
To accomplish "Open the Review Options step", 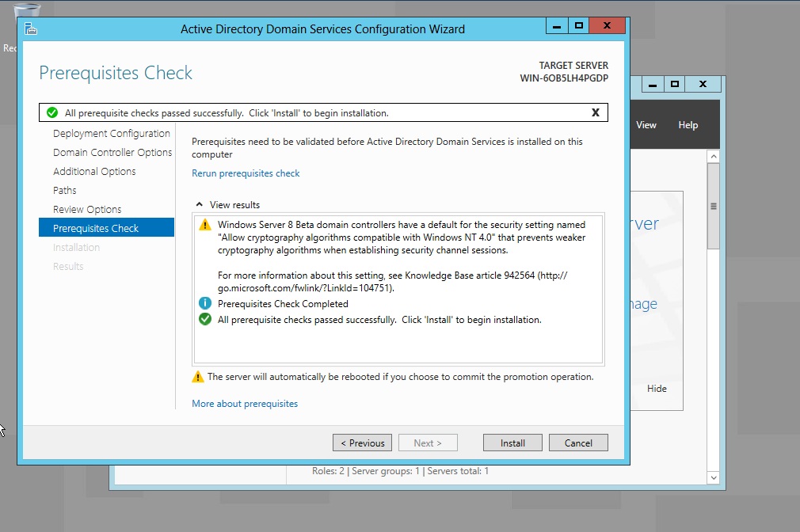I will 87,209.
